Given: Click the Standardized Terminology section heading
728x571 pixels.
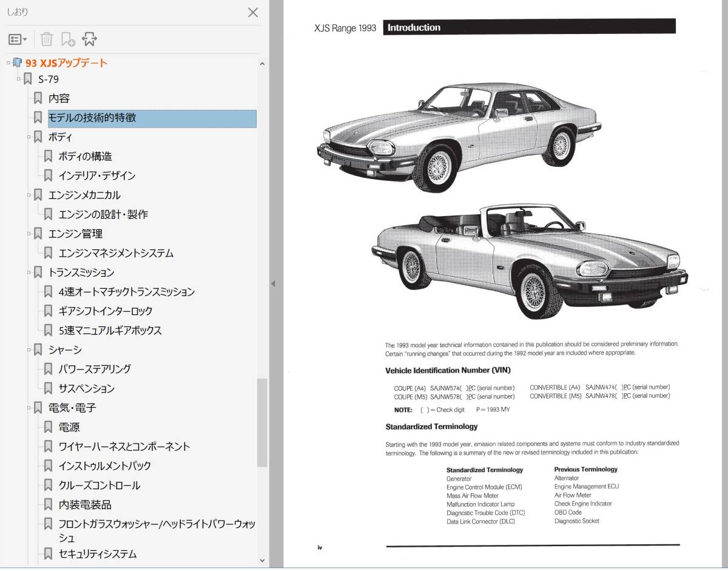Looking at the screenshot, I should (x=431, y=427).
